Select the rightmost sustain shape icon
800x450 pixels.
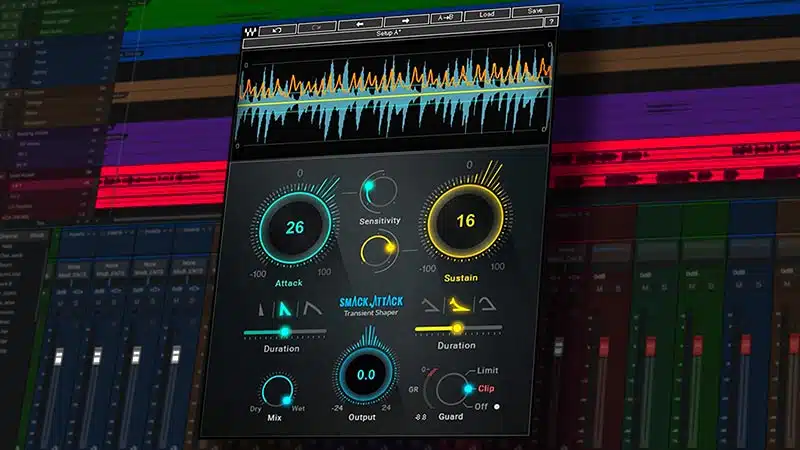coord(487,304)
